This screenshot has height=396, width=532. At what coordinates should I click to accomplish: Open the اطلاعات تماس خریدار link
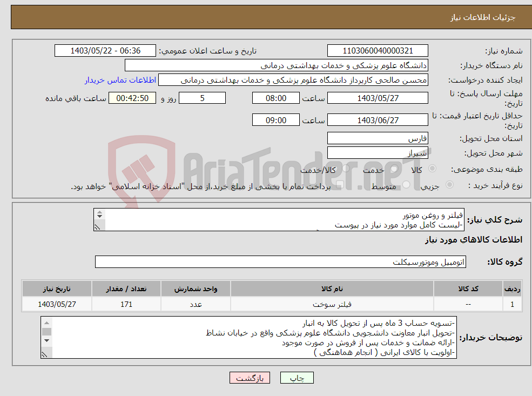120,80
